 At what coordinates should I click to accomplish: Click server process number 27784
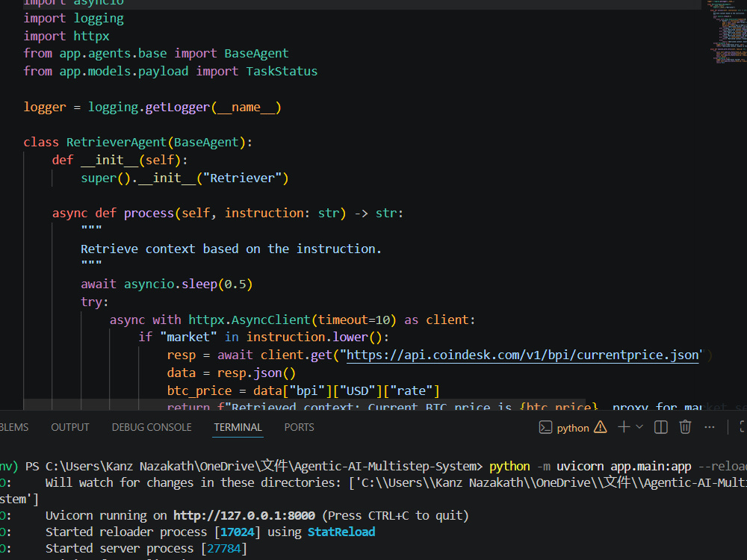[x=224, y=549]
